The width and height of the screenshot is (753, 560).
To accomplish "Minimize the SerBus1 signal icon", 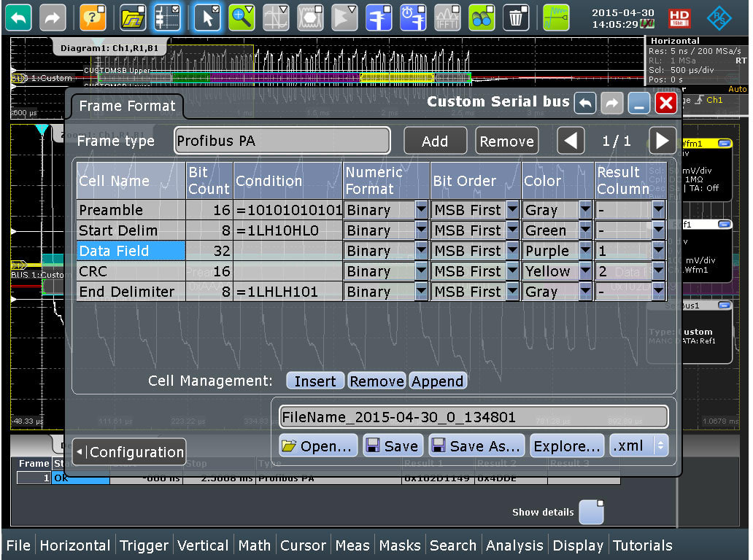I will coord(725,306).
